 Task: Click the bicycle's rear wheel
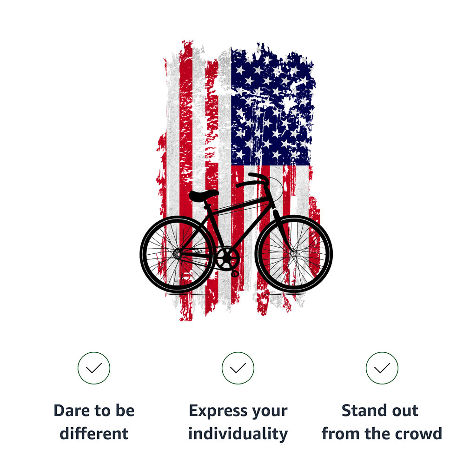pos(178,254)
